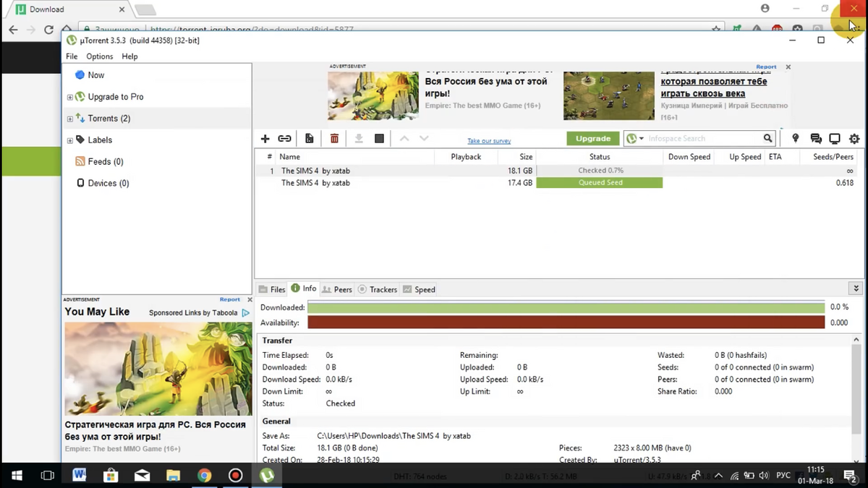Open Microsoft Word from taskbar
Image resolution: width=868 pixels, height=488 pixels.
(79, 475)
